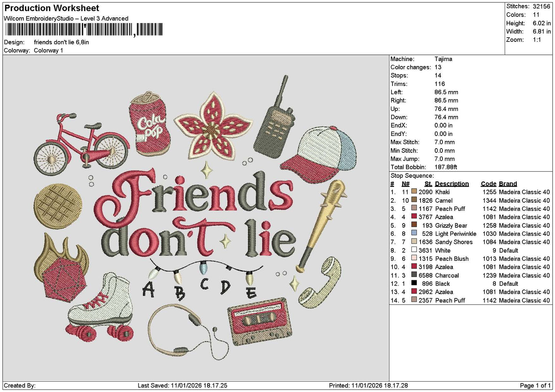
Task: Click the Machine value 'Tajima'
Action: point(443,59)
